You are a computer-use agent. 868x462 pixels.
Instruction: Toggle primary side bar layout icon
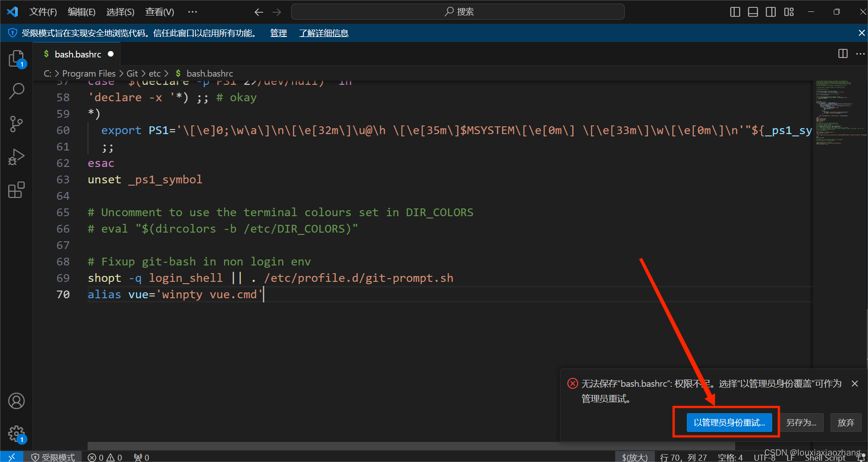point(735,12)
